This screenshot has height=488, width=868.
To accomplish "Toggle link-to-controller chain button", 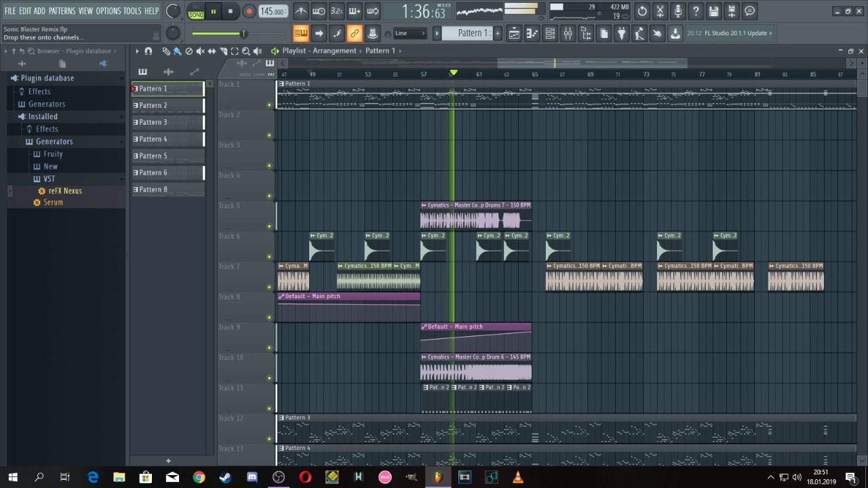I will [x=354, y=33].
